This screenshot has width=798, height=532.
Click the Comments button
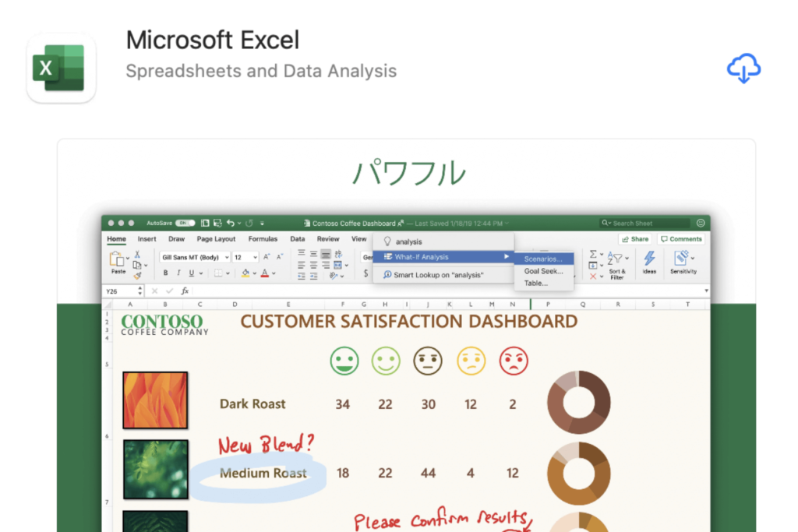point(680,239)
